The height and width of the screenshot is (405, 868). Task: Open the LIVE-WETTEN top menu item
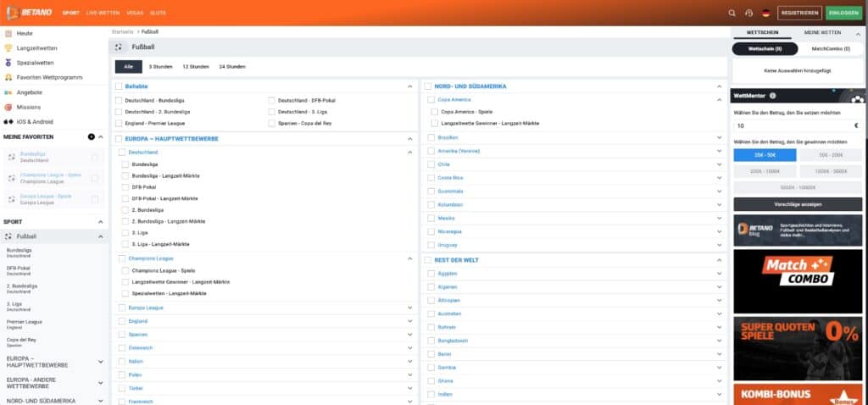click(103, 13)
